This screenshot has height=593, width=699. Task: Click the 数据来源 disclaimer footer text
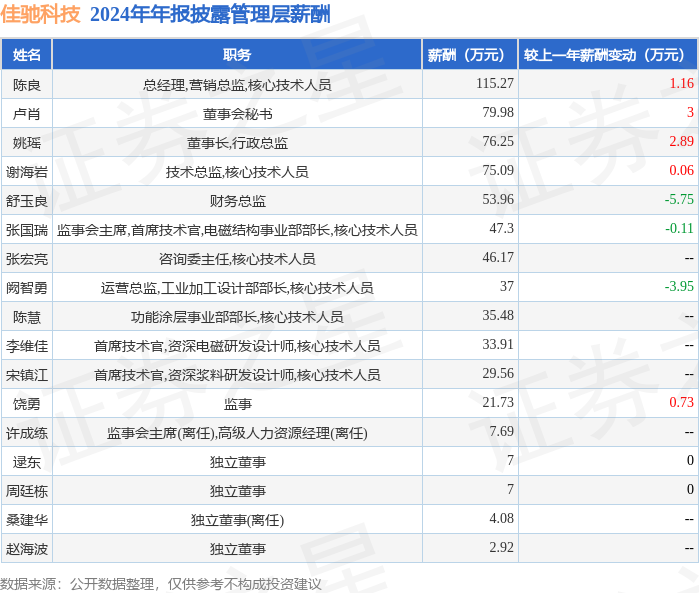pos(160,584)
